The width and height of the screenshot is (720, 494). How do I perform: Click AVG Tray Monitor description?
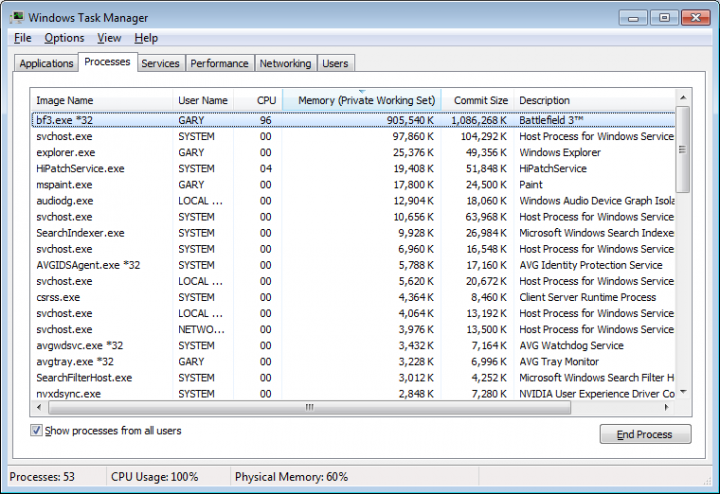pyautogui.click(x=559, y=361)
